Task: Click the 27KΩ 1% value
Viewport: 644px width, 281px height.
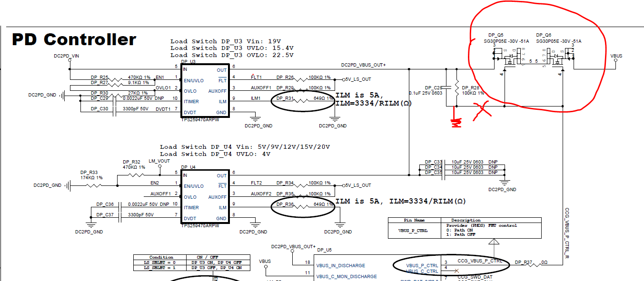Action: point(139,93)
